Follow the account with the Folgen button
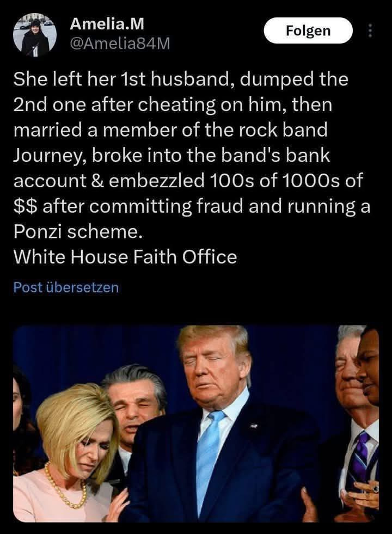The image size is (392, 534). 308,30
